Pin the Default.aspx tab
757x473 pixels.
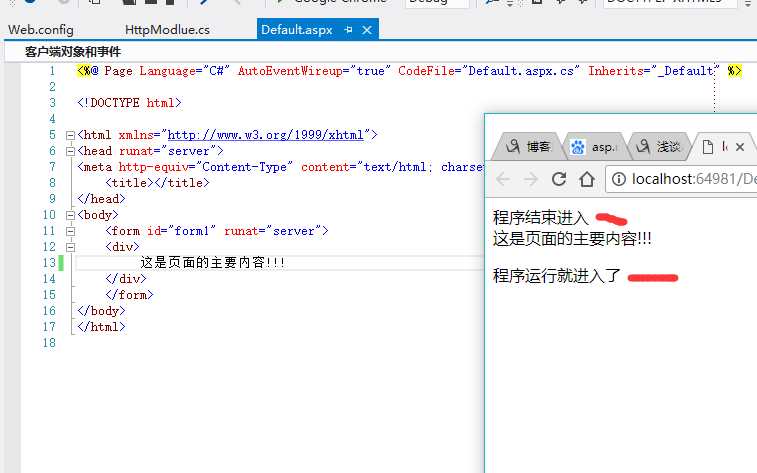[x=348, y=30]
